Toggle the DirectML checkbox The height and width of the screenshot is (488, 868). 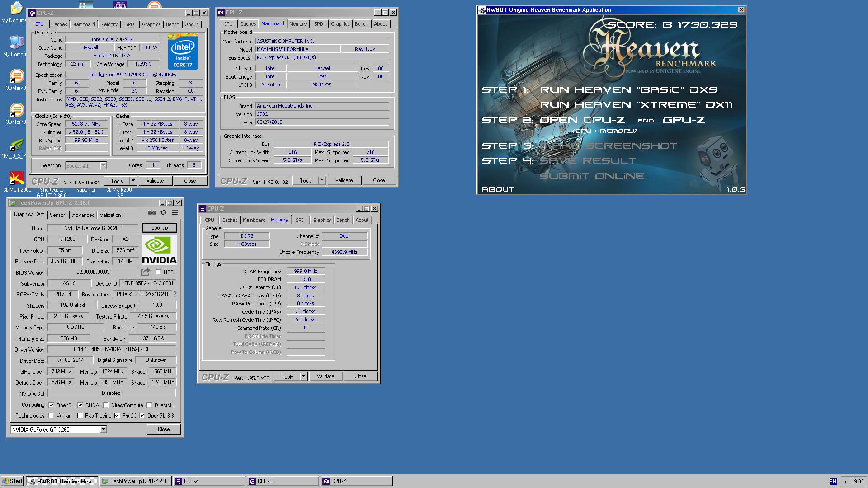click(x=149, y=405)
